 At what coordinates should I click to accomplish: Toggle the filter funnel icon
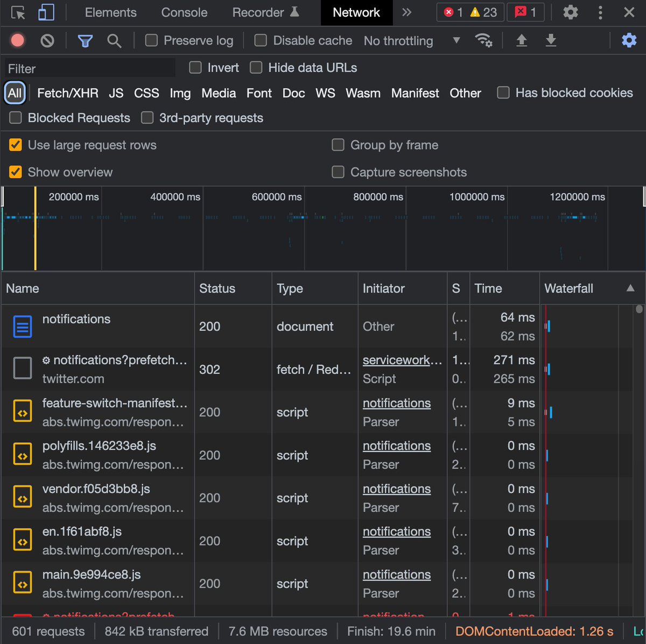pyautogui.click(x=85, y=40)
